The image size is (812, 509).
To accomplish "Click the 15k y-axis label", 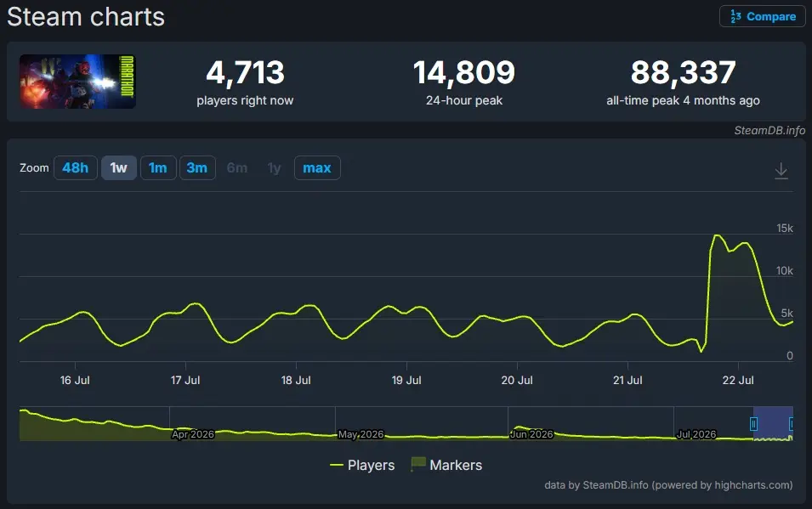I will (x=785, y=229).
